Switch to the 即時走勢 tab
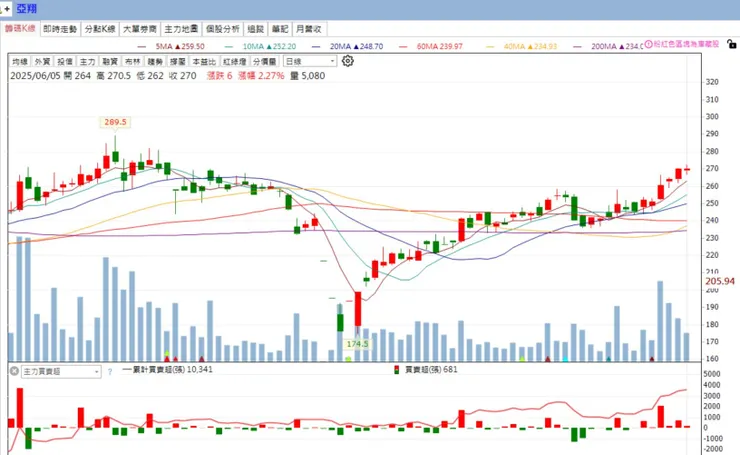This screenshot has width=740, height=455. click(x=60, y=29)
